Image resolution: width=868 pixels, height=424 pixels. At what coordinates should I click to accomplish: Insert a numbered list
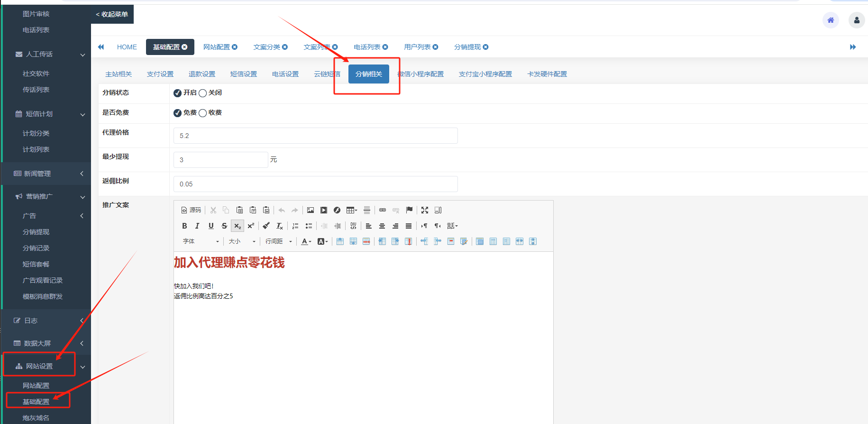pyautogui.click(x=295, y=226)
